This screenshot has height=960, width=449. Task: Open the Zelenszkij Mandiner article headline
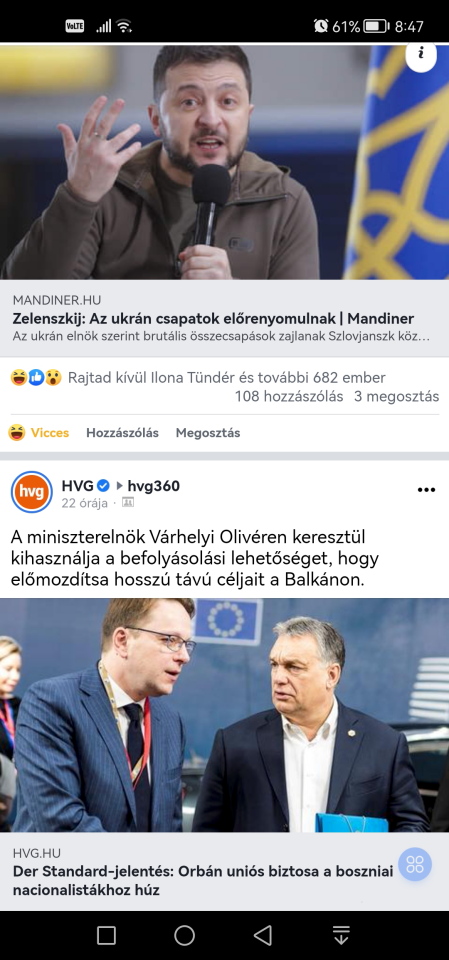coord(213,318)
